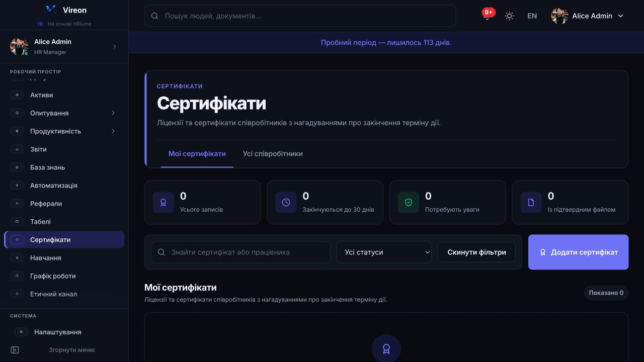Click the Табелі sidebar icon

pyautogui.click(x=17, y=222)
